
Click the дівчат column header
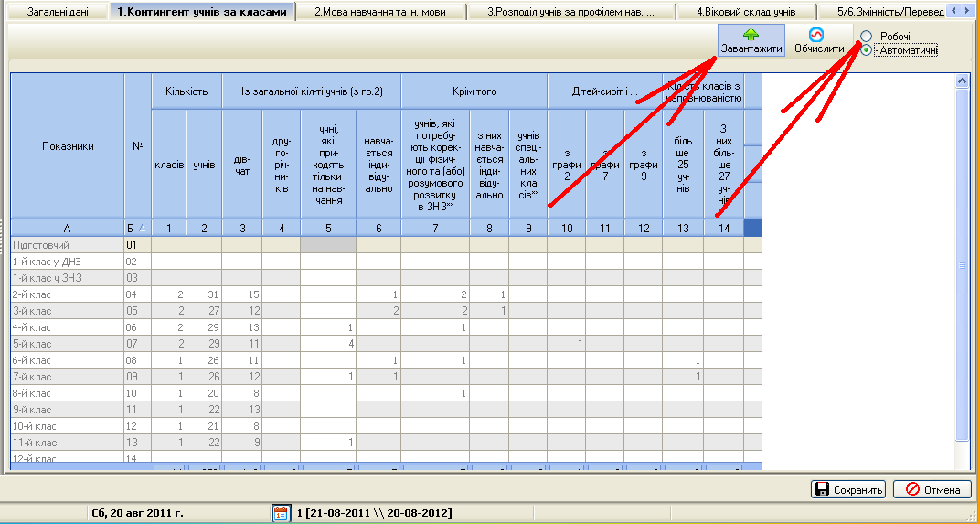242,165
